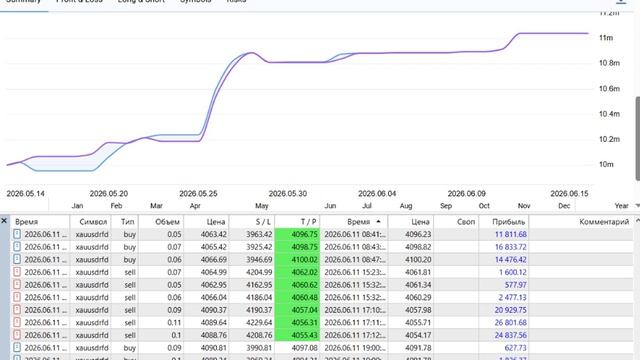Switch to the Summary tab
Viewport: 640px width, 360px height.
coord(24,1)
